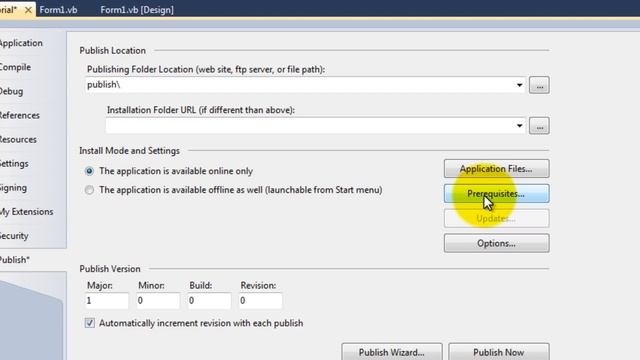Expand the Publishing Folder Location dropdown
The image size is (640, 360).
click(x=519, y=85)
